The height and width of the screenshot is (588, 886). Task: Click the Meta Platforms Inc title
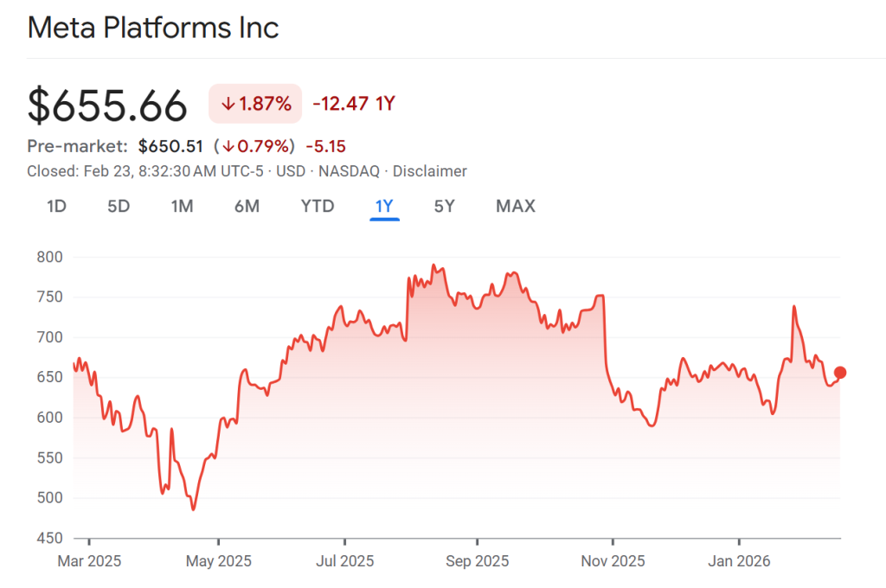click(x=153, y=28)
